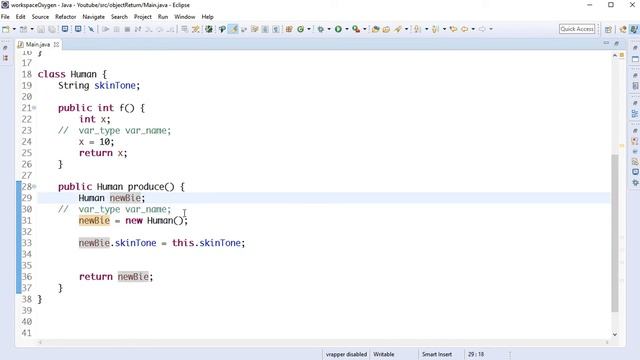Toggle Skip All Breakpoints icon
Viewport: 640px width, 360px height.
(x=91, y=29)
